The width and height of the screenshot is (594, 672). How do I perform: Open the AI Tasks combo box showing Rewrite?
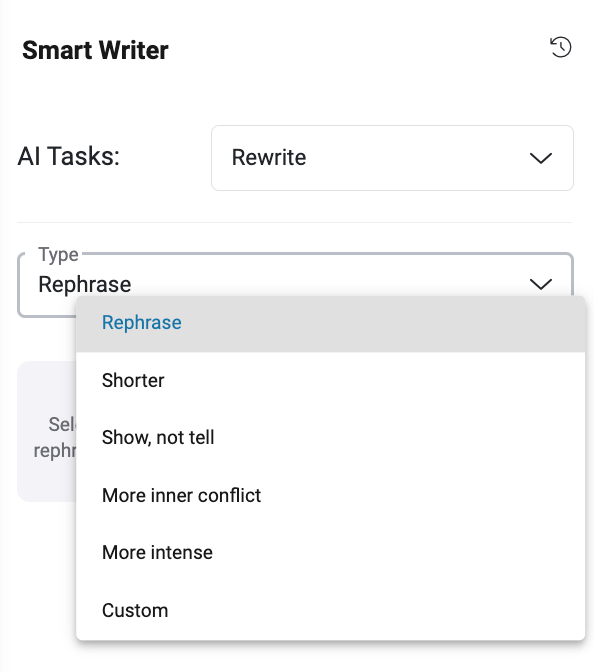pos(392,158)
